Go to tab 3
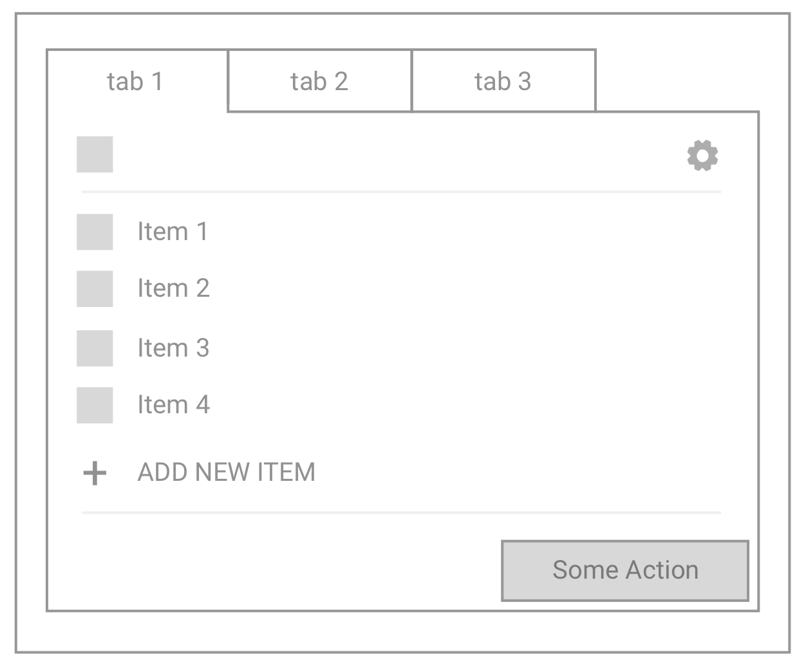This screenshot has width=806, height=672. [503, 82]
